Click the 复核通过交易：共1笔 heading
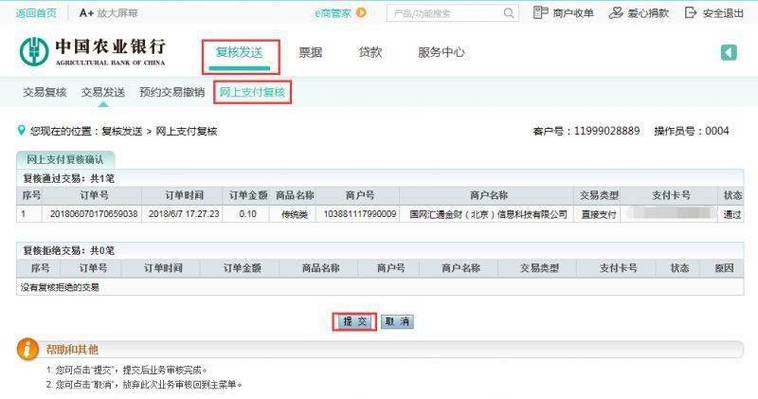Image resolution: width=758 pixels, height=399 pixels. (69, 178)
